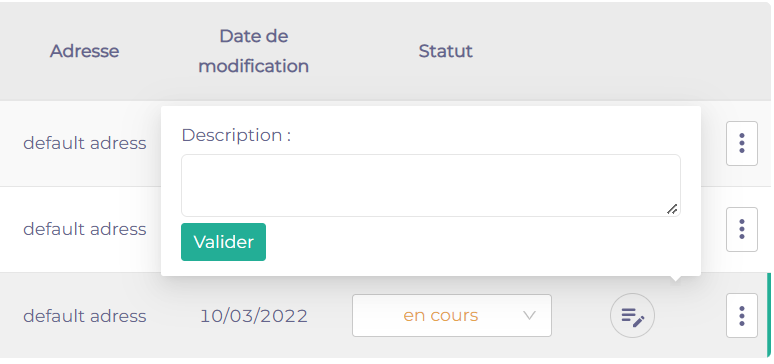Viewport: 774px width, 364px height.
Task: Click the 10/03/2022 date cell
Action: (254, 316)
